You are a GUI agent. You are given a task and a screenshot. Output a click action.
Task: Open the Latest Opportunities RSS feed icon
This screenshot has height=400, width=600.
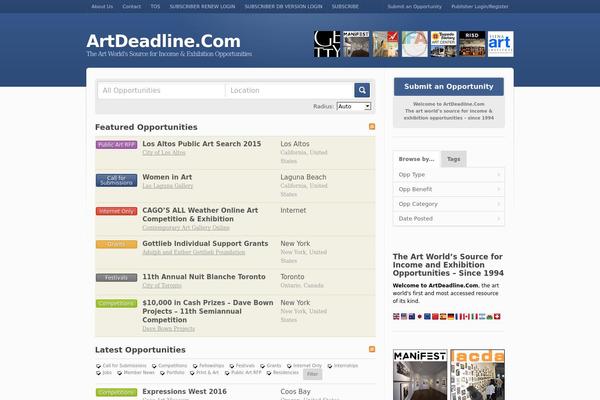(x=372, y=349)
